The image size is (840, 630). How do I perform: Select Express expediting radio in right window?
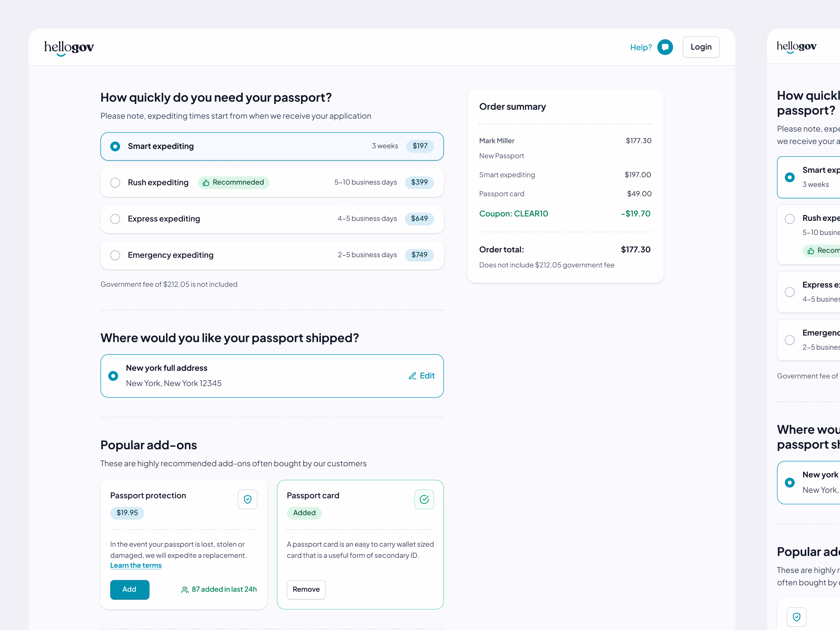click(x=790, y=292)
